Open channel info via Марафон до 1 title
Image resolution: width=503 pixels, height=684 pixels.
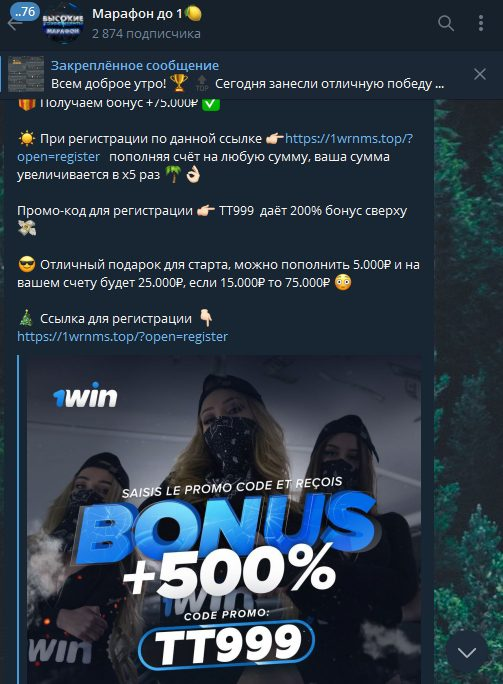point(147,14)
